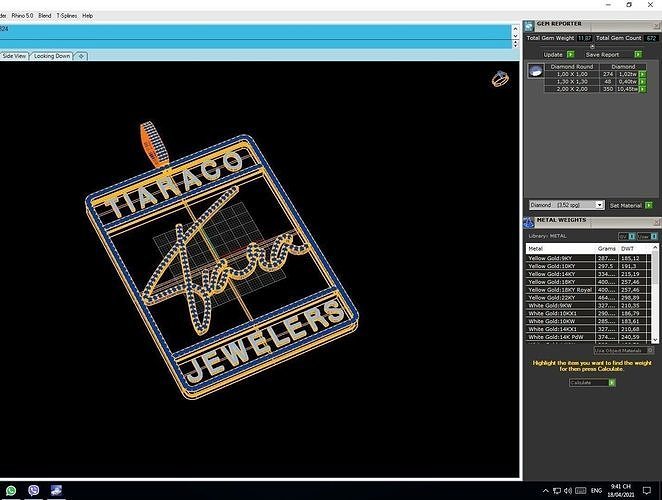Toggle the SV library button
Viewport: 662px width, 500px height.
[627, 236]
